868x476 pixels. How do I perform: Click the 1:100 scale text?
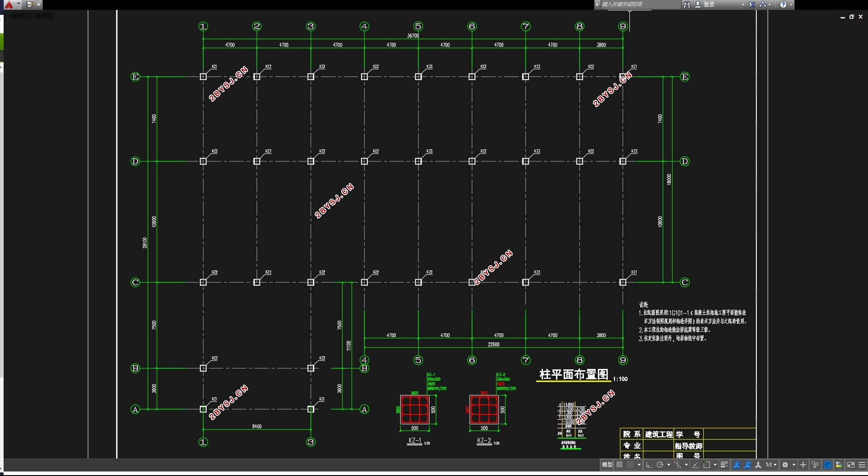point(620,379)
